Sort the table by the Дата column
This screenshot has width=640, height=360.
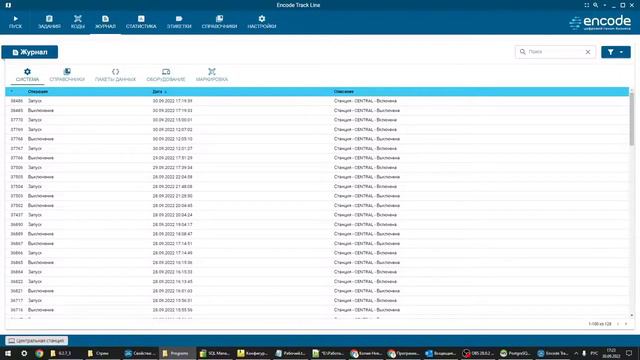point(157,92)
